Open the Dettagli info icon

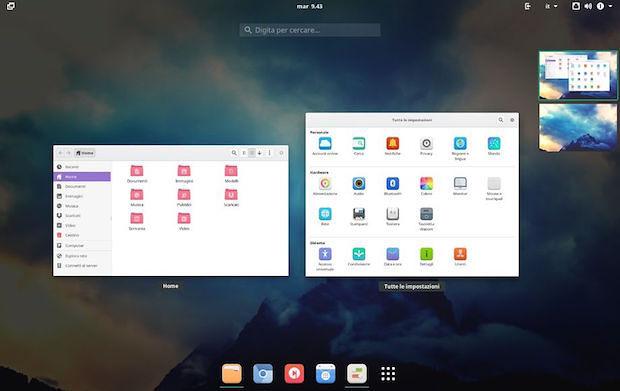(x=426, y=254)
